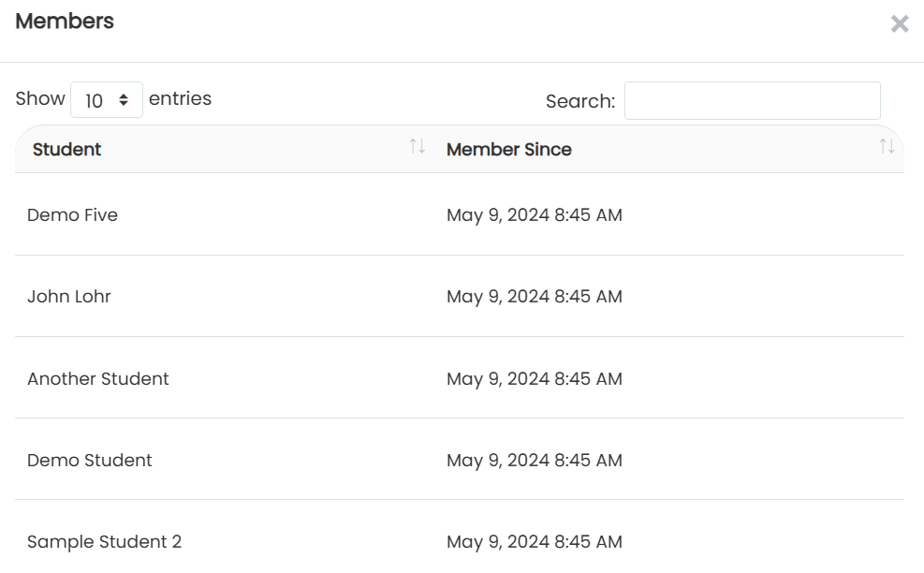Image resolution: width=924 pixels, height=573 pixels.
Task: Sort table by Member Since arrows
Action: (x=887, y=146)
